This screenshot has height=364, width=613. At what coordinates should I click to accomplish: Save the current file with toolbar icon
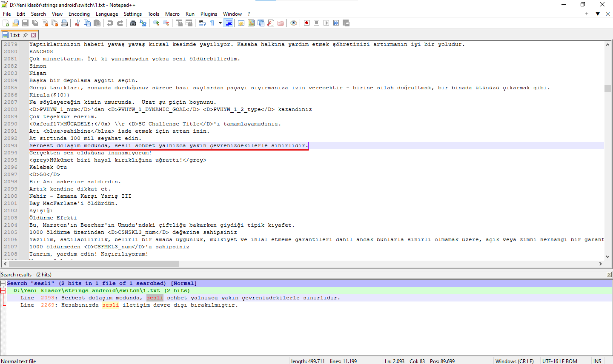pos(25,23)
